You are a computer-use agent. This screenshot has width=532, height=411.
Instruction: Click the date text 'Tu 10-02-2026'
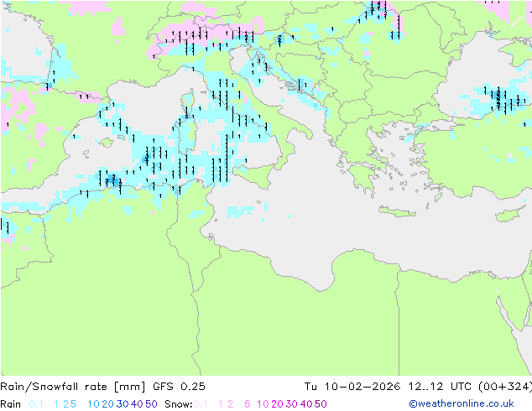352,387
